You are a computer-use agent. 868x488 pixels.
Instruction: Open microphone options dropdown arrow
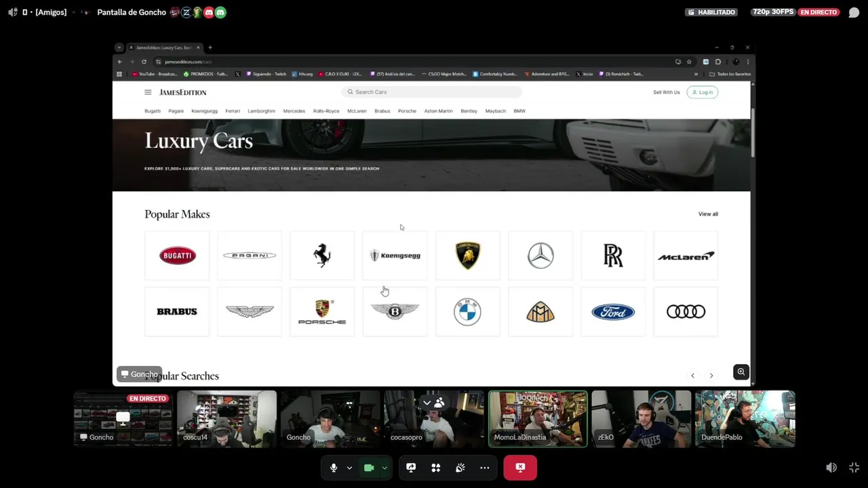(x=349, y=468)
